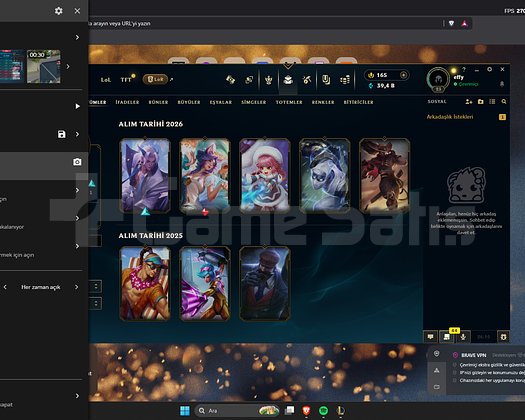Click the help question mark icon
Screen dimensions: 525x420
coord(464,69)
